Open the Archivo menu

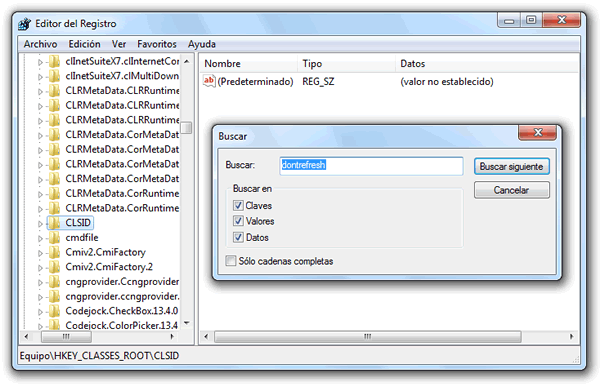pyautogui.click(x=40, y=44)
